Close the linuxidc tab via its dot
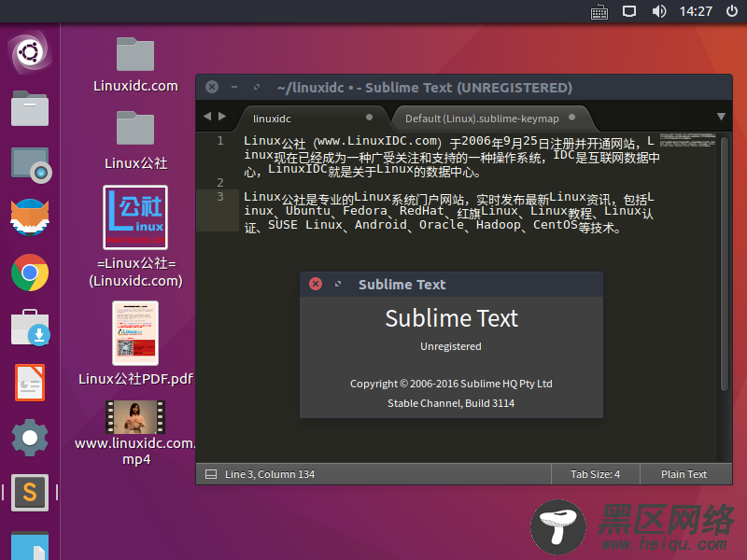The width and height of the screenshot is (747, 560). pos(369,118)
